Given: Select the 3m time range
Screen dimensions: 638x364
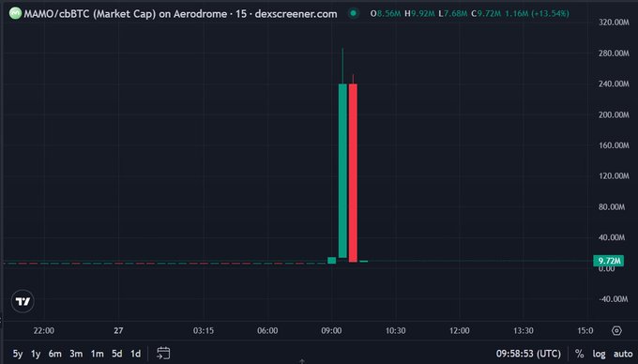Looking at the screenshot, I should point(76,354).
